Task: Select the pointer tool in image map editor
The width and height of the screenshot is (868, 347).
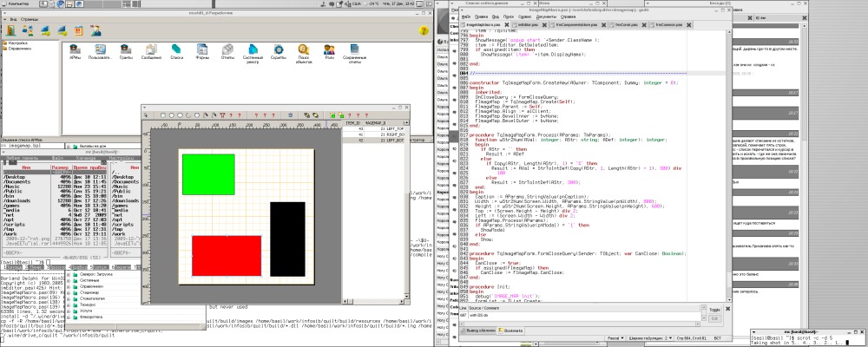Action: coord(146,115)
